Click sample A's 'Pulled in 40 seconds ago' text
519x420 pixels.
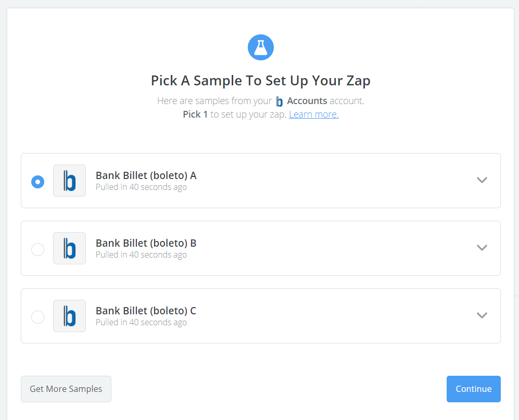(x=141, y=187)
